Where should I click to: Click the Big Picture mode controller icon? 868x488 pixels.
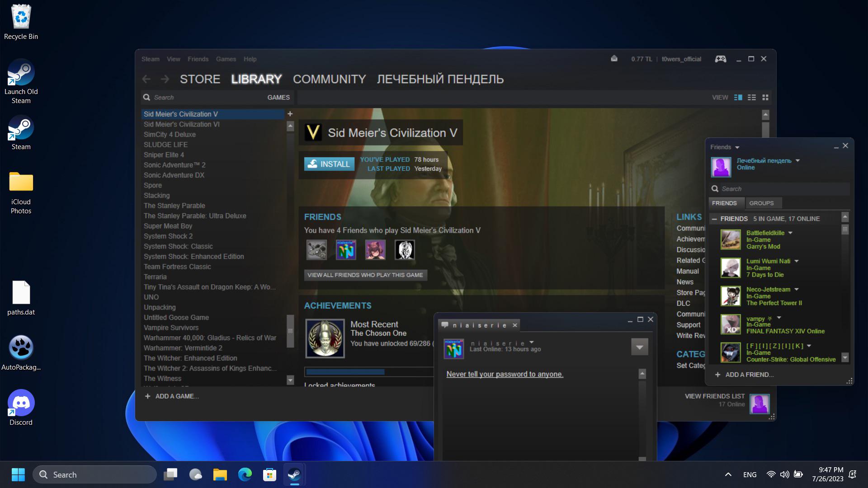(720, 59)
